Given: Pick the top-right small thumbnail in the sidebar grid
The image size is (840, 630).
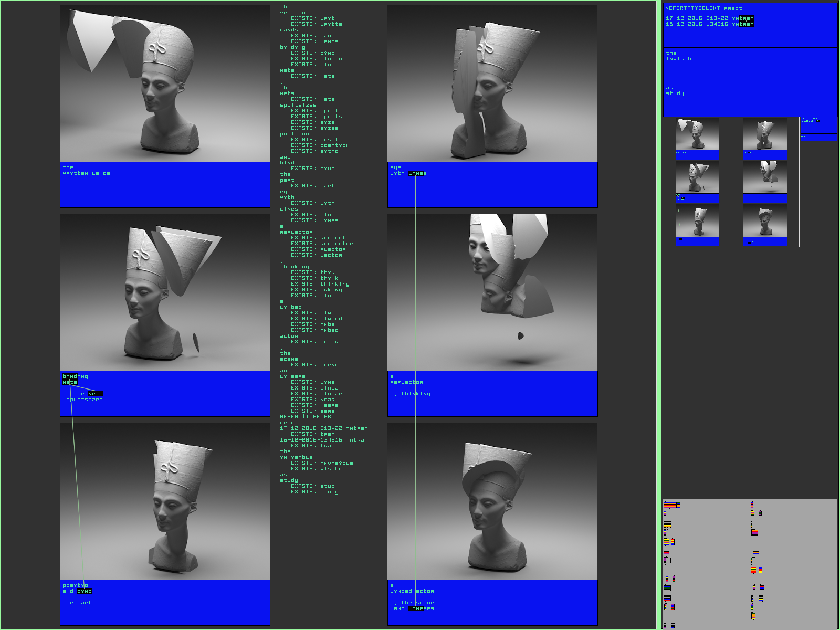Looking at the screenshot, I should point(765,134).
